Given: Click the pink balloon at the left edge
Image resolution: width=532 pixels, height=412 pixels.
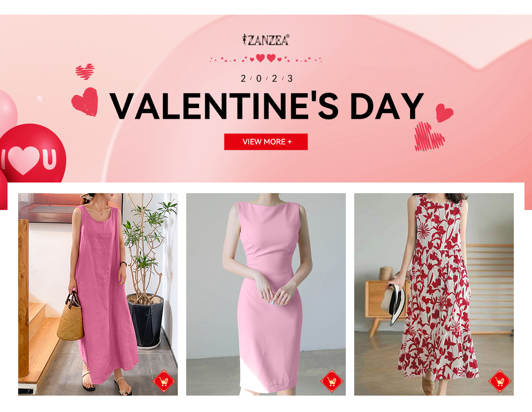Looking at the screenshot, I should pyautogui.click(x=7, y=111).
